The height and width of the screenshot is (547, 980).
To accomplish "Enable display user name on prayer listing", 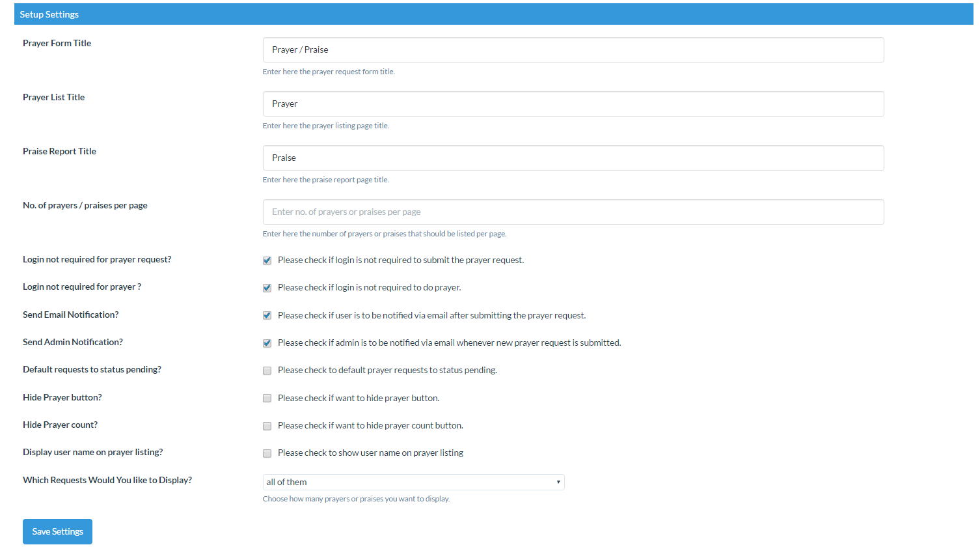I will (x=267, y=453).
